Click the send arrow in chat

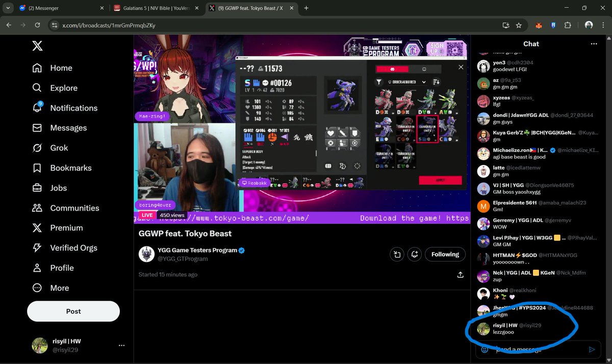click(x=592, y=350)
